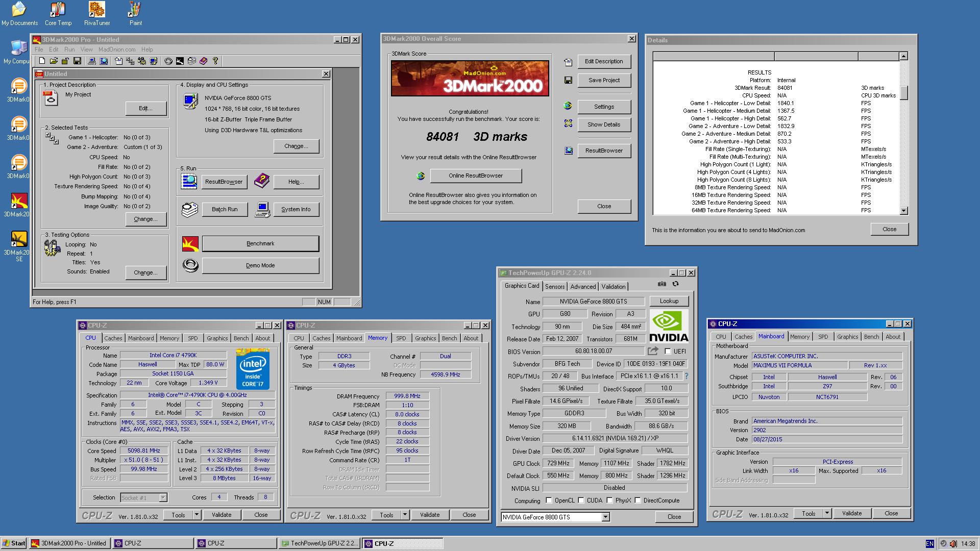This screenshot has height=551, width=980.
Task: Switch to Validation tab in GPU-Z
Action: [x=614, y=287]
